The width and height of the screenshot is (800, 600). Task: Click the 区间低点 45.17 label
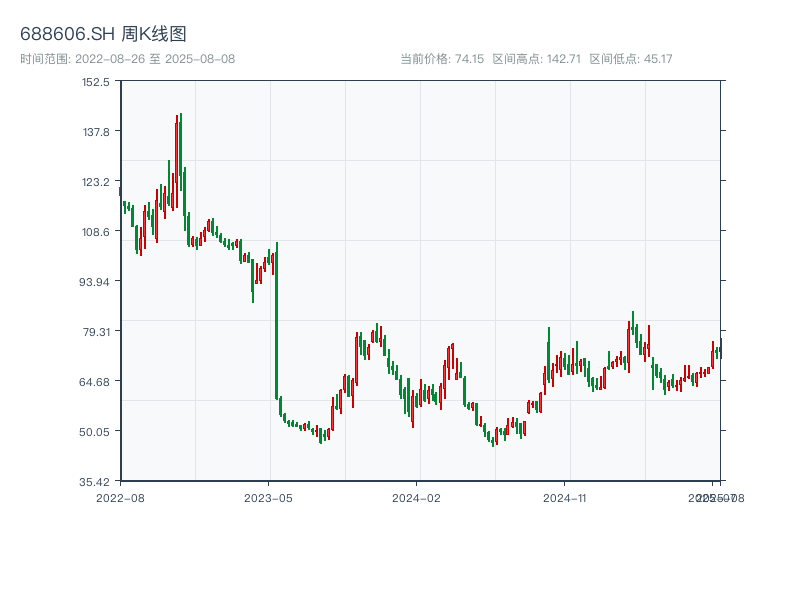pos(630,59)
